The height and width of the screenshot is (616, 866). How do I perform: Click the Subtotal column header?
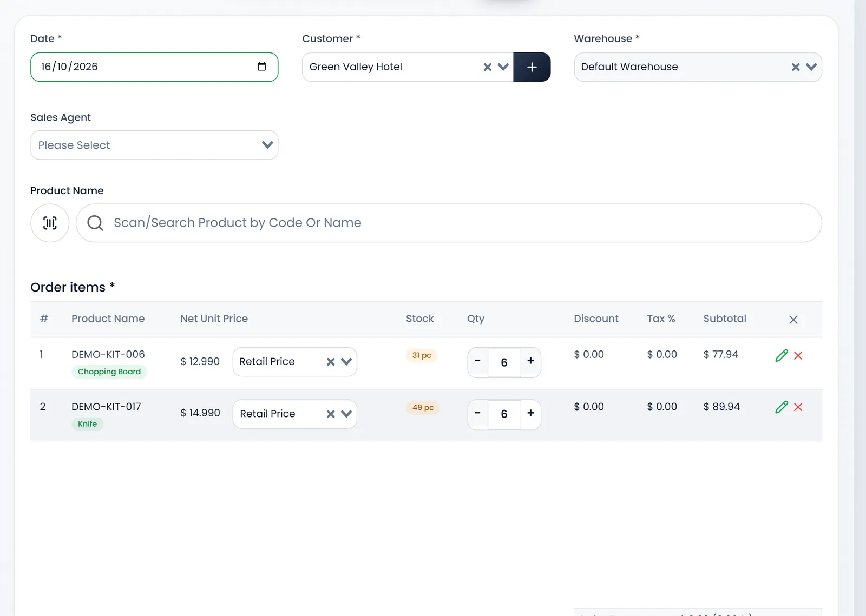725,319
